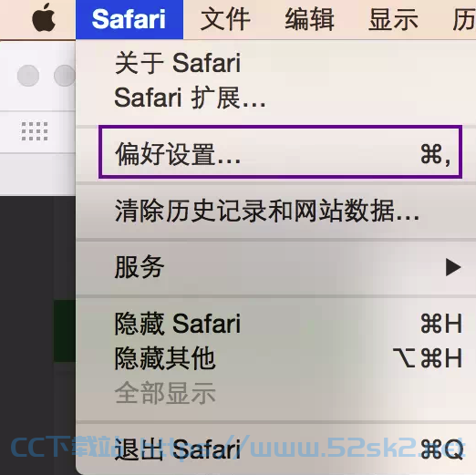Open the 显示 menu
The width and height of the screenshot is (476, 475).
(x=393, y=19)
